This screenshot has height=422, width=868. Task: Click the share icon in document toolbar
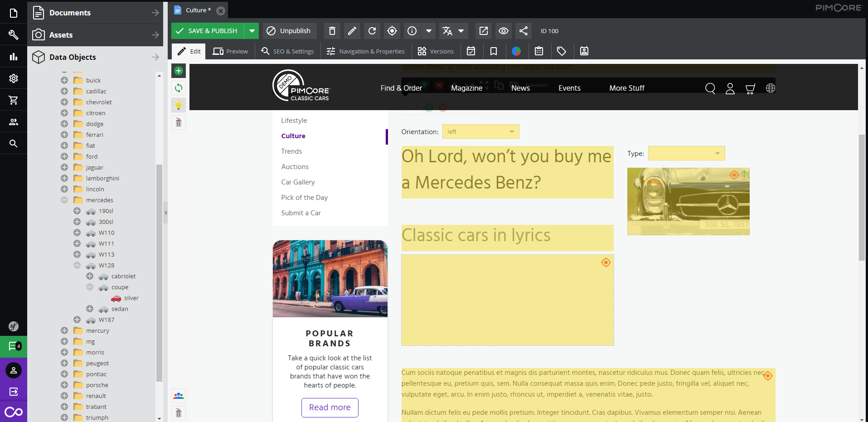point(524,31)
